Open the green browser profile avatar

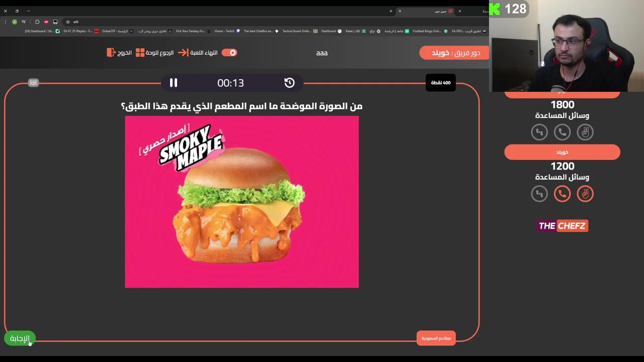point(14,22)
